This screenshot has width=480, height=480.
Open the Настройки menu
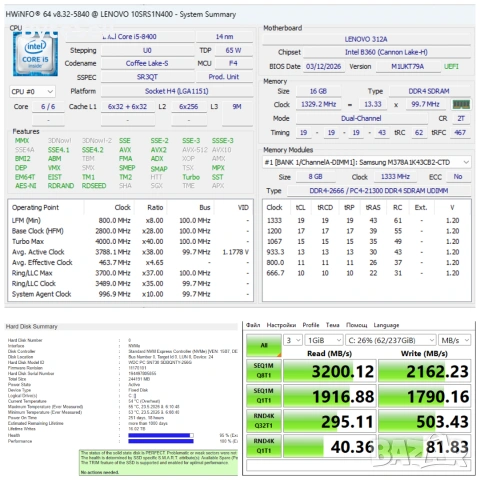click(x=281, y=325)
